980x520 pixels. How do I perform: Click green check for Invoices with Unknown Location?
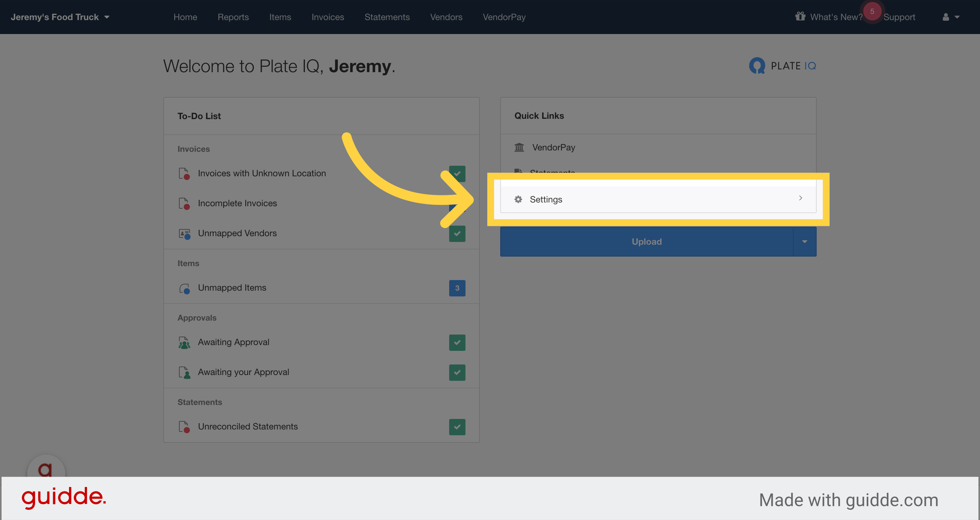pyautogui.click(x=457, y=174)
